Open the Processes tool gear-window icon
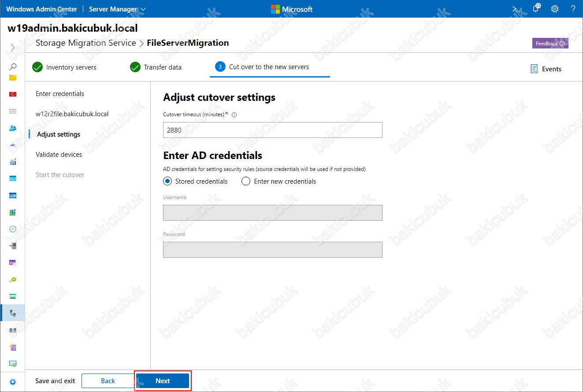The height and width of the screenshot is (392, 583). point(13,196)
